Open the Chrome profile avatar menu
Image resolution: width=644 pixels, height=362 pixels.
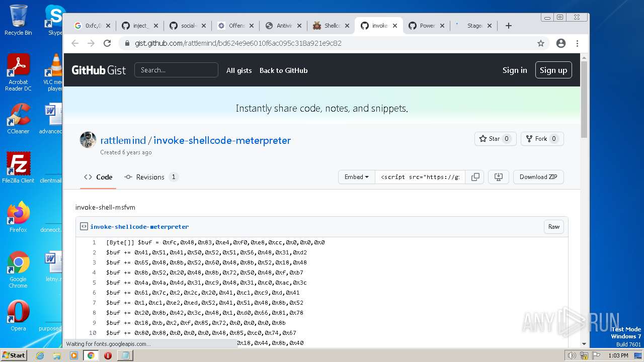(x=561, y=43)
